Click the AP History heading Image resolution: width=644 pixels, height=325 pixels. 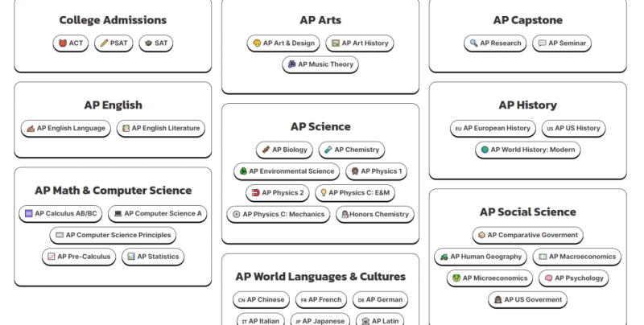(x=528, y=105)
